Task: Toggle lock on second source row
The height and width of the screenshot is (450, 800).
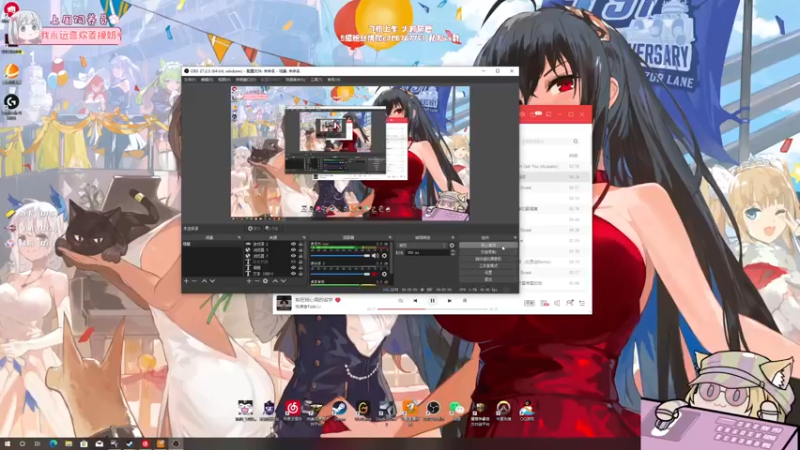Action: coord(301,249)
